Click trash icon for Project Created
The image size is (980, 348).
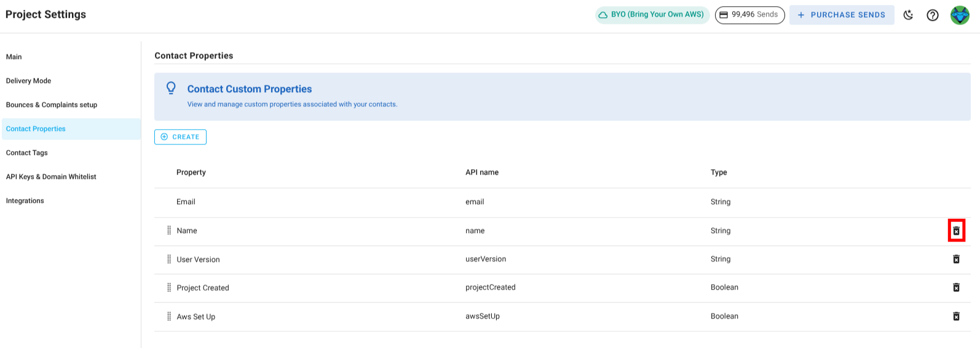(x=956, y=287)
